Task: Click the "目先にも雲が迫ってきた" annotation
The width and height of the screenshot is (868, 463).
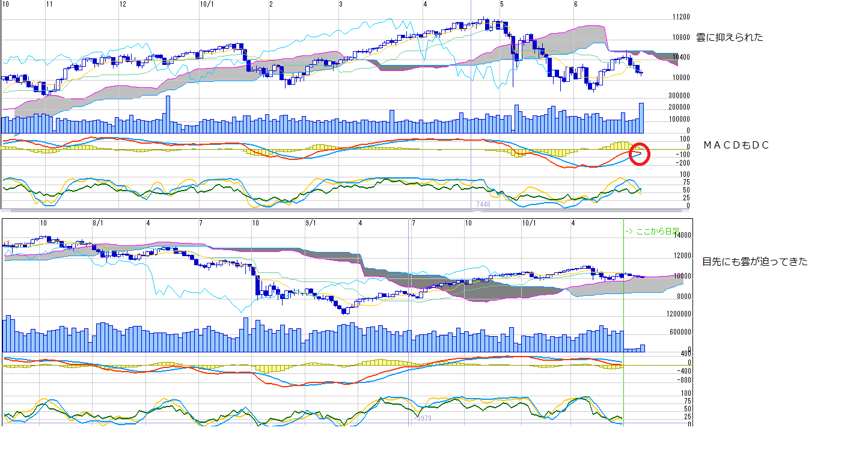Action: (x=755, y=262)
